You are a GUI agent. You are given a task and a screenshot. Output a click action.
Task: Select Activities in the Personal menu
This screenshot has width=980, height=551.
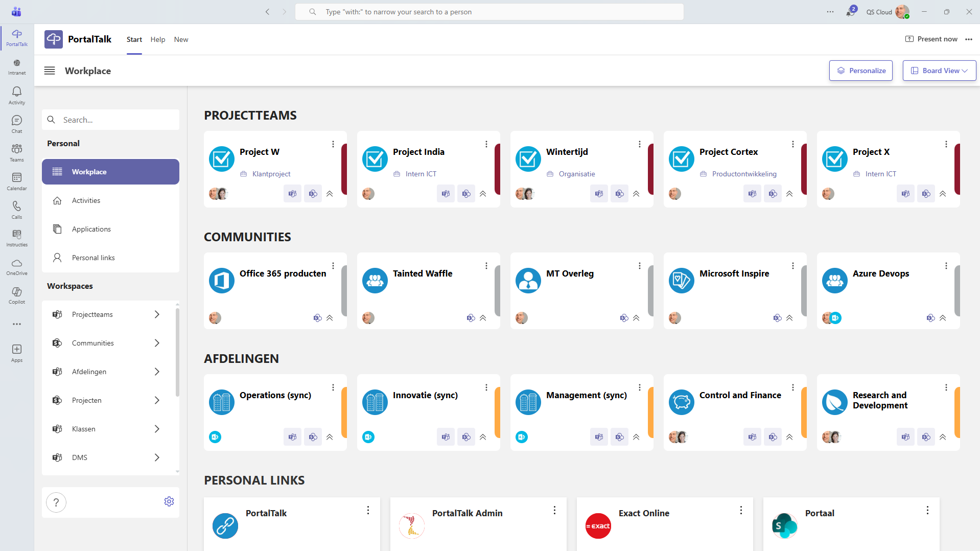coord(86,200)
